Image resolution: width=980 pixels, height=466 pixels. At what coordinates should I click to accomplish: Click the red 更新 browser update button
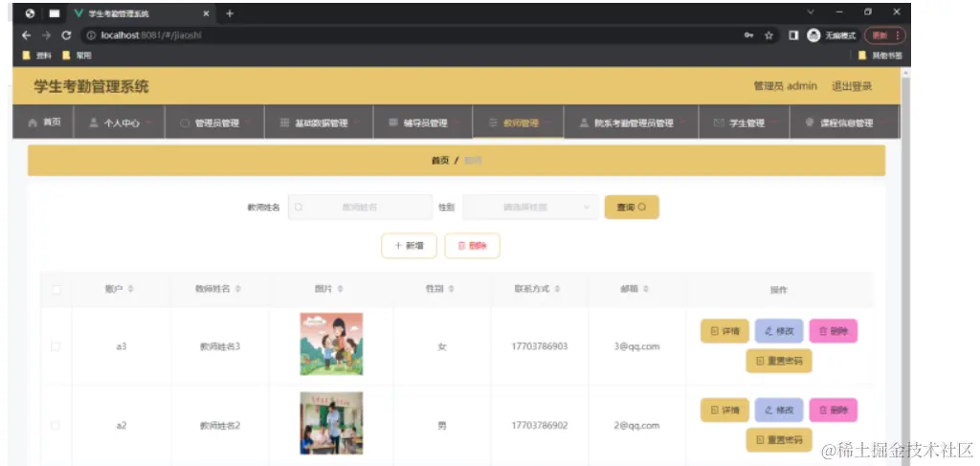click(x=885, y=35)
